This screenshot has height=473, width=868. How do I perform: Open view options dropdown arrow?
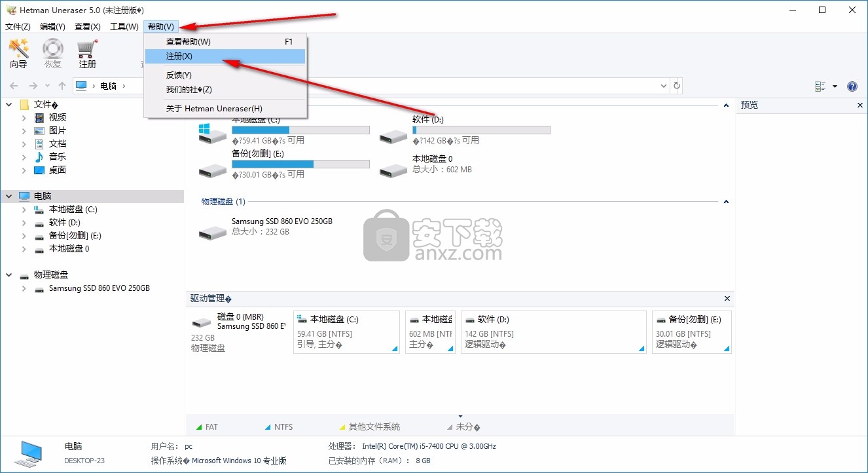click(835, 86)
